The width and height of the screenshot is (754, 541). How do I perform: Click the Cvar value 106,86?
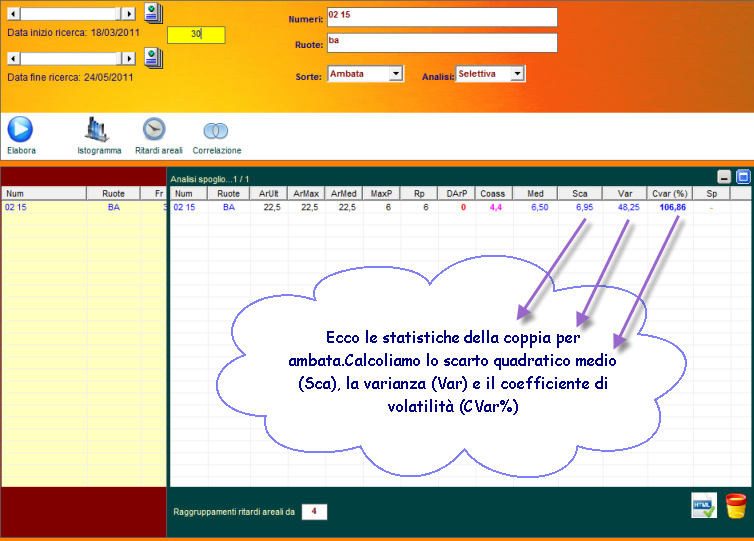[673, 207]
